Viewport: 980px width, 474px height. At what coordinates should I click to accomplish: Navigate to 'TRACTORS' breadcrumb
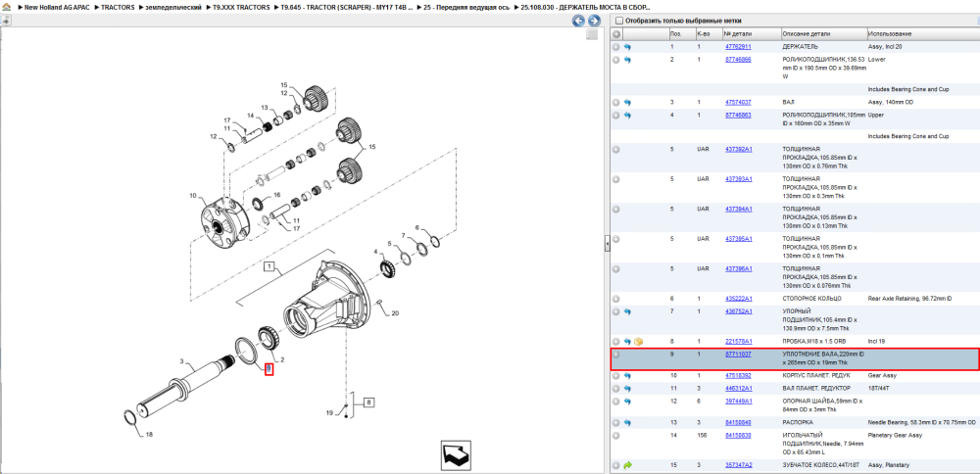[x=117, y=8]
